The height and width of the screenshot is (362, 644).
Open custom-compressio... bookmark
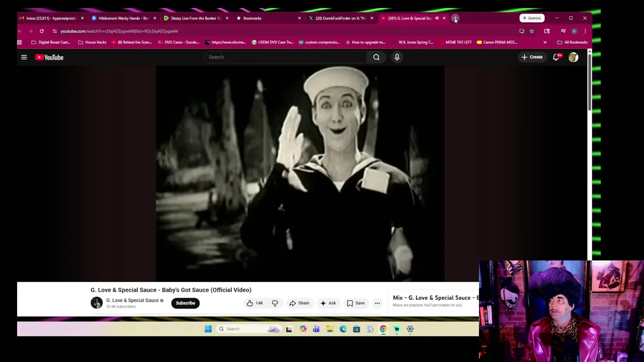tap(319, 42)
